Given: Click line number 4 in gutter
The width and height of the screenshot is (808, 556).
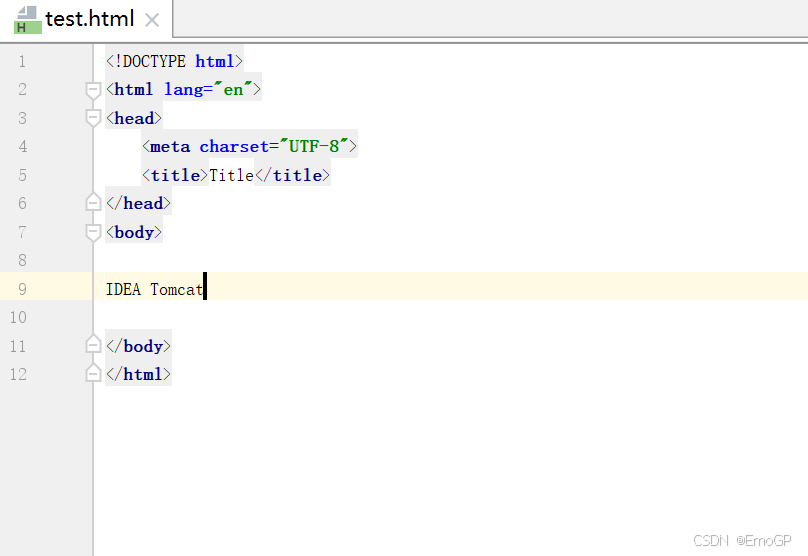Looking at the screenshot, I should point(23,147).
